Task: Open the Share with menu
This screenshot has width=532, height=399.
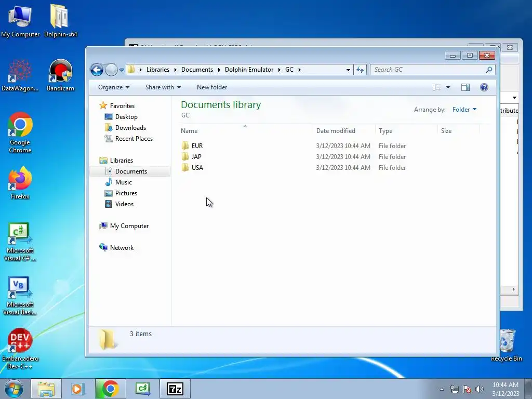Action: (163, 87)
